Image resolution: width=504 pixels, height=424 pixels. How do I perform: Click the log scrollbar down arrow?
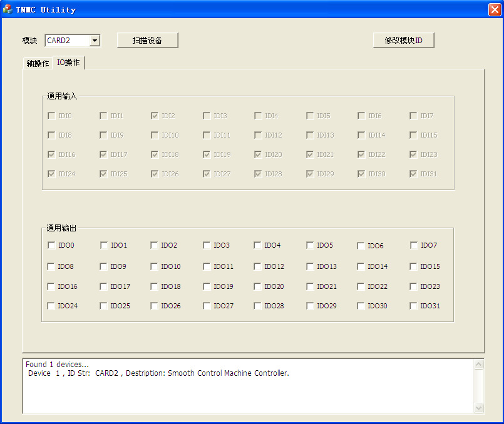pos(478,408)
